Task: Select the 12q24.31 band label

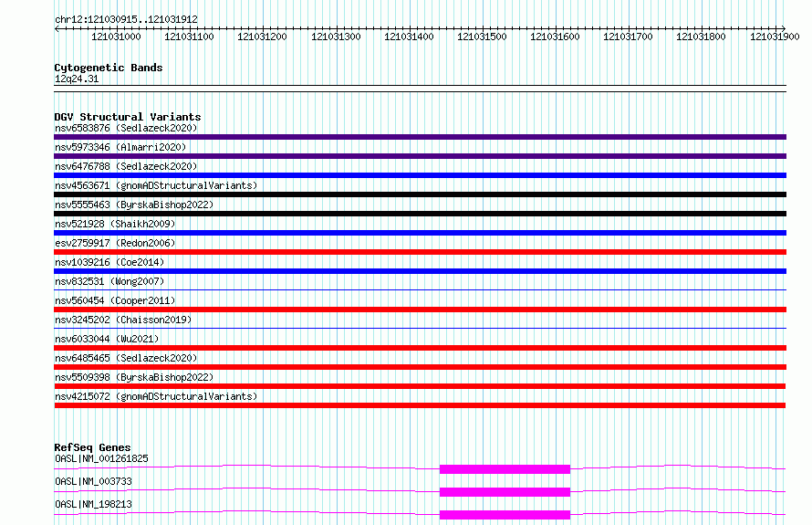Action: point(77,79)
